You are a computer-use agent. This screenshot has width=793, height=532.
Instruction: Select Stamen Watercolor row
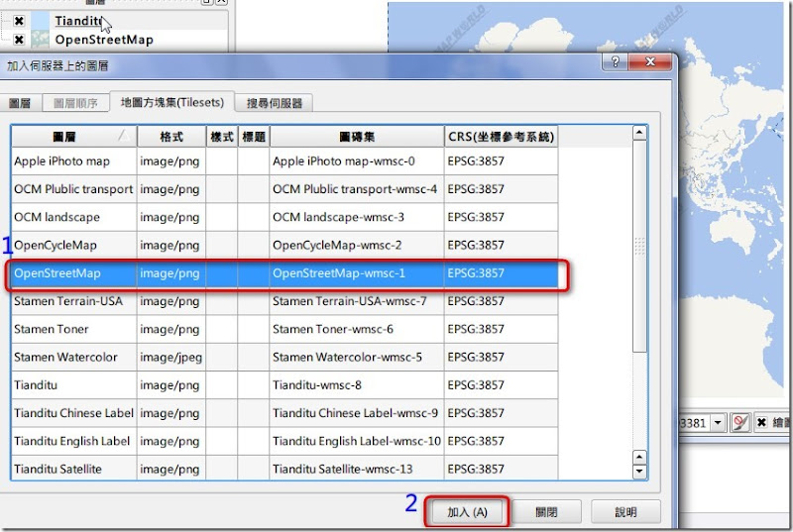(x=284, y=358)
